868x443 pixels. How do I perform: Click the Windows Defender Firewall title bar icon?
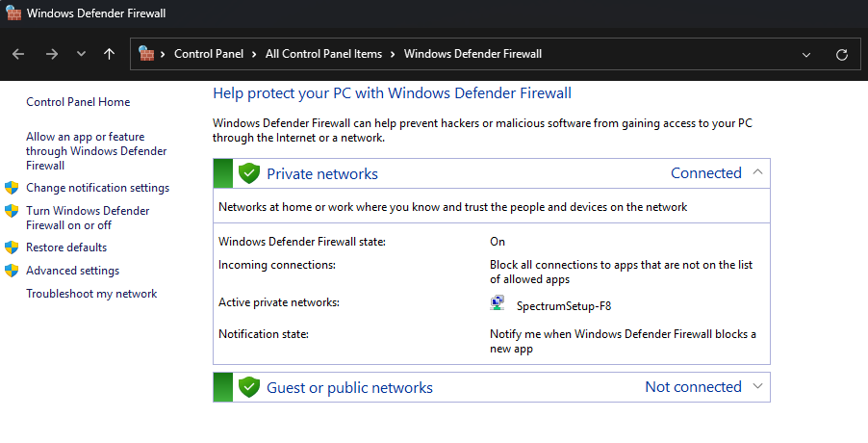(13, 14)
